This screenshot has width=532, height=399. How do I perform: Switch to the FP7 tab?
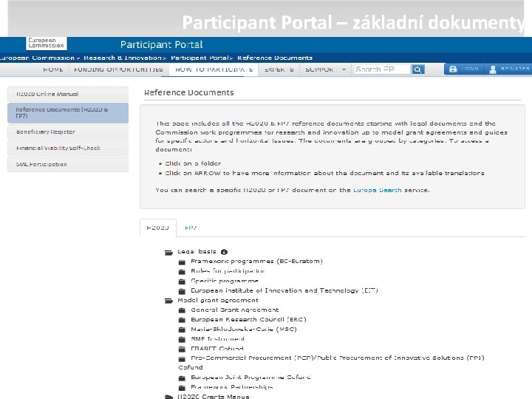click(191, 228)
